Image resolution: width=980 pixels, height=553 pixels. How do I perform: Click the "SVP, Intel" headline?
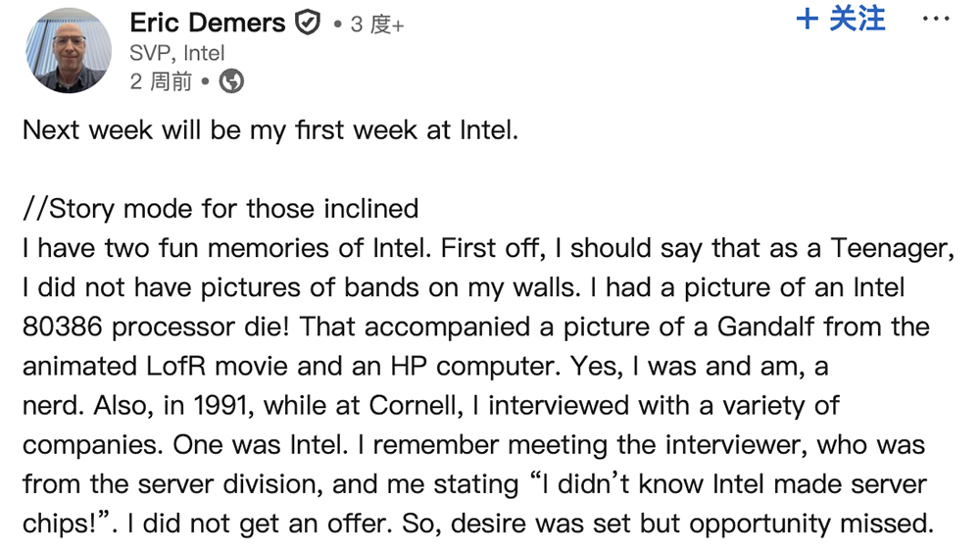point(177,53)
